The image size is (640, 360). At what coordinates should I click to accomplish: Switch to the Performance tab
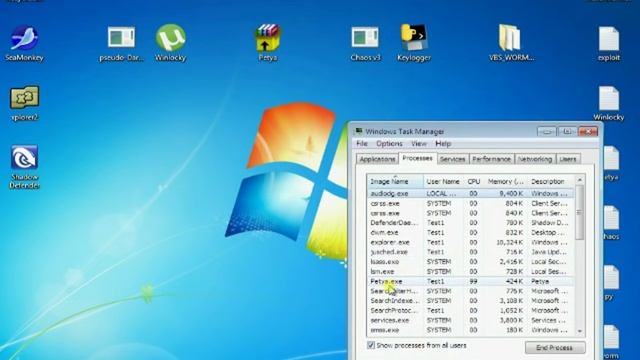point(492,159)
